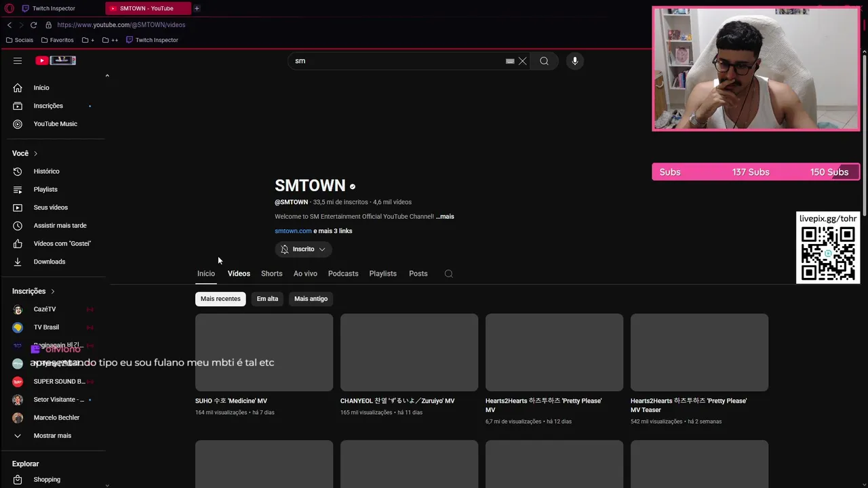Open the CHANYEOL Zuruiyo MV thumbnail
Image resolution: width=868 pixels, height=488 pixels.
point(409,352)
